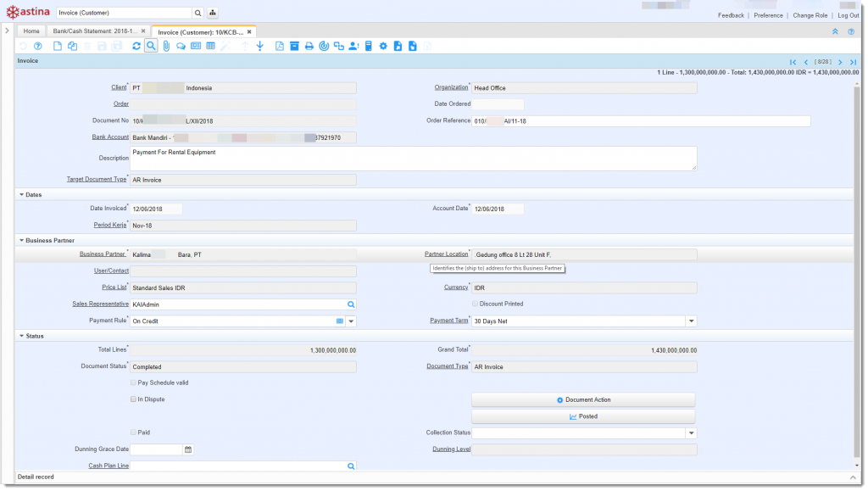Click the Print icon in toolbar
The width and height of the screenshot is (868, 491).
(x=309, y=46)
